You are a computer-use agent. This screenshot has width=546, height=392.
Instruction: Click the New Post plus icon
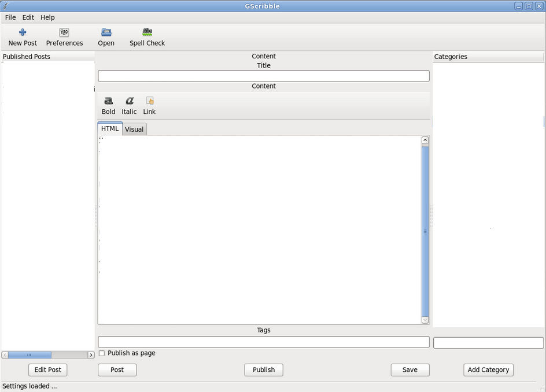click(x=23, y=32)
